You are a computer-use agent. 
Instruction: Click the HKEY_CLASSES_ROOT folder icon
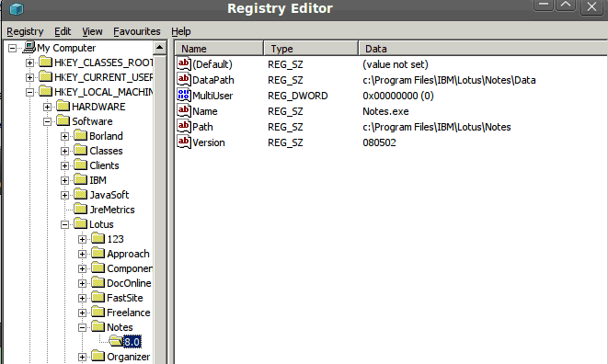coord(46,62)
